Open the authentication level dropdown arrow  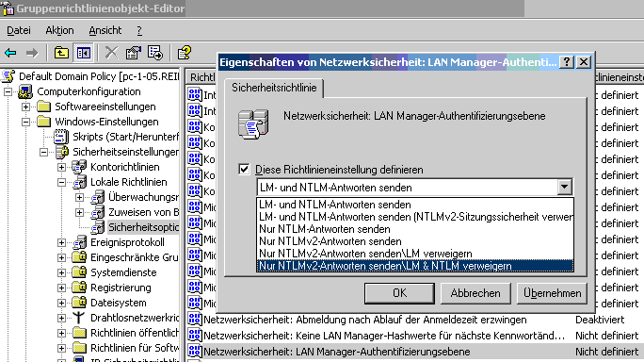(x=565, y=188)
